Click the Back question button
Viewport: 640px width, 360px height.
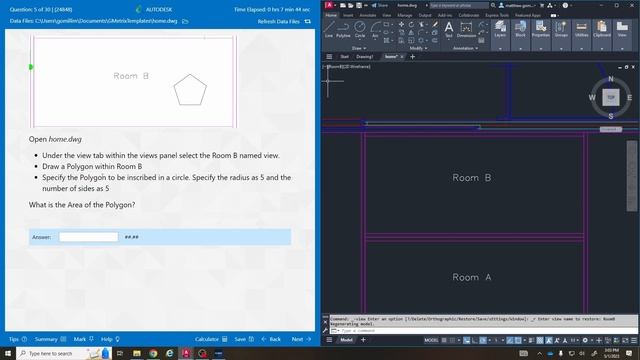(271, 339)
